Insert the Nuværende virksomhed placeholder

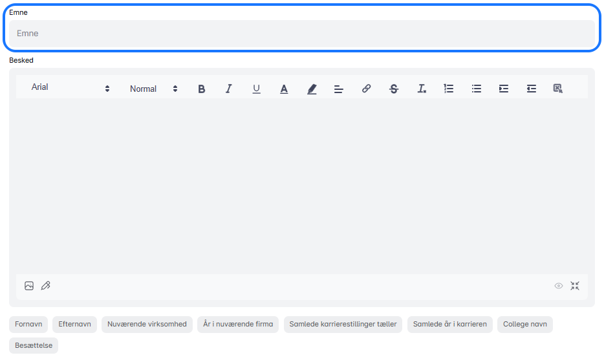pos(147,325)
